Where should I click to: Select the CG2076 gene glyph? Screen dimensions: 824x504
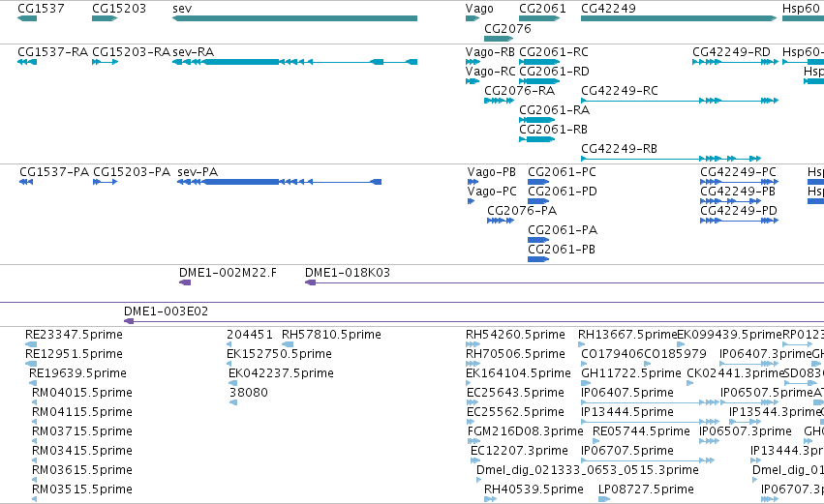(x=499, y=39)
